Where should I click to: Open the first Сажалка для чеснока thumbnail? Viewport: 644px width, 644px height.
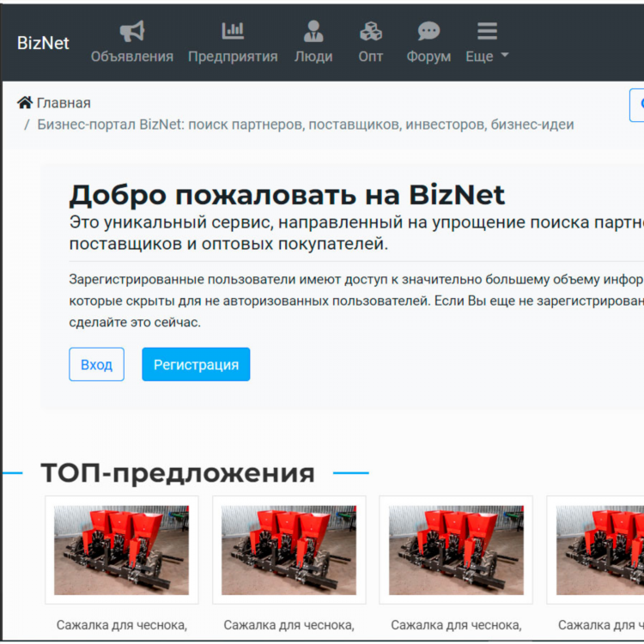pos(122,550)
